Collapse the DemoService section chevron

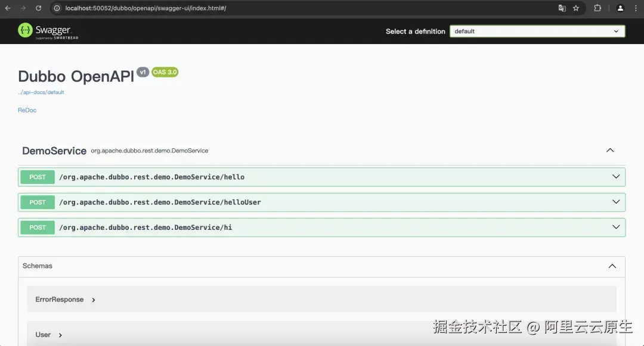click(x=610, y=151)
